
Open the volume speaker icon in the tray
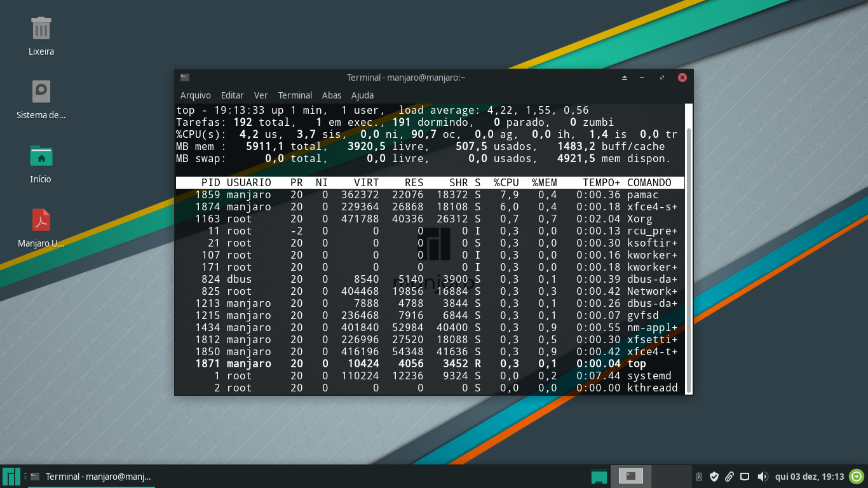(x=763, y=477)
